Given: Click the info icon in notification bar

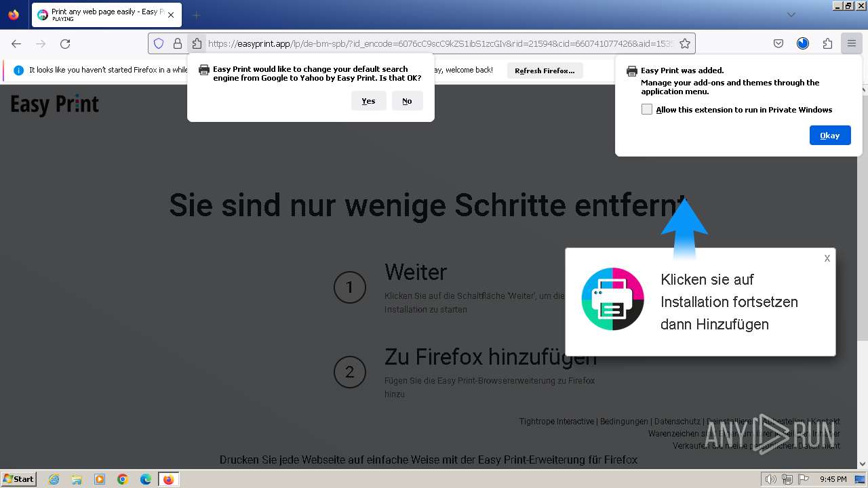Looking at the screenshot, I should point(18,70).
